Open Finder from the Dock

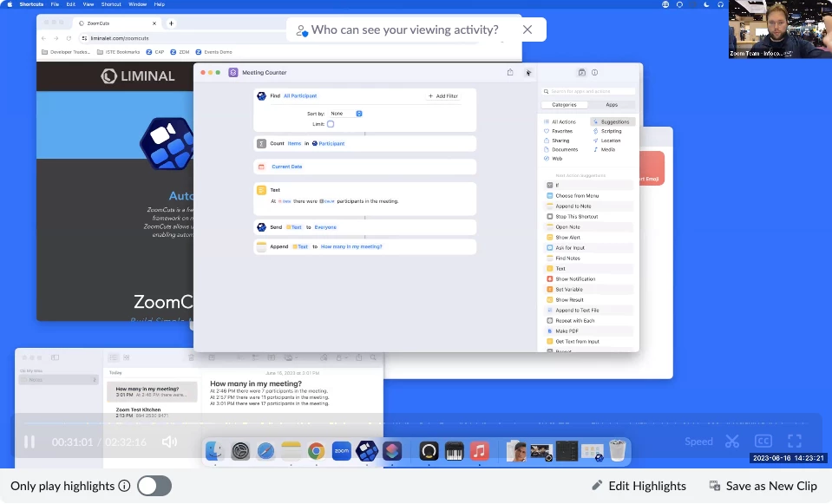[x=214, y=451]
